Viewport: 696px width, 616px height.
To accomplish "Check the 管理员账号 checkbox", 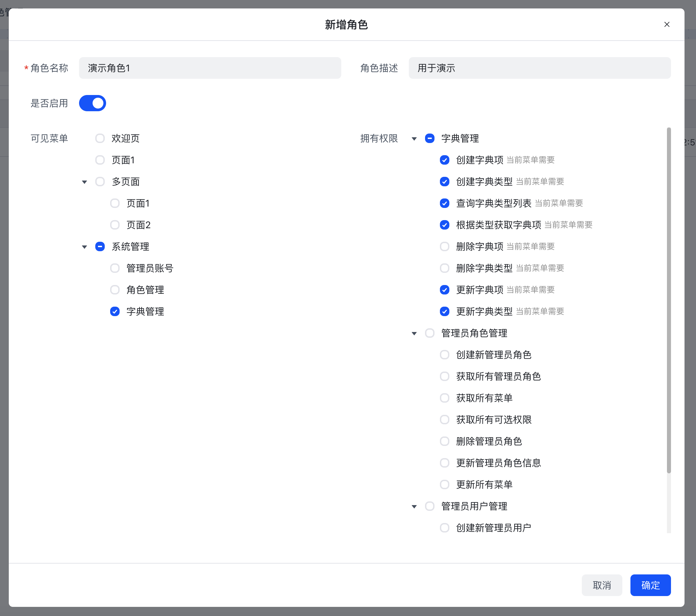I will [115, 268].
